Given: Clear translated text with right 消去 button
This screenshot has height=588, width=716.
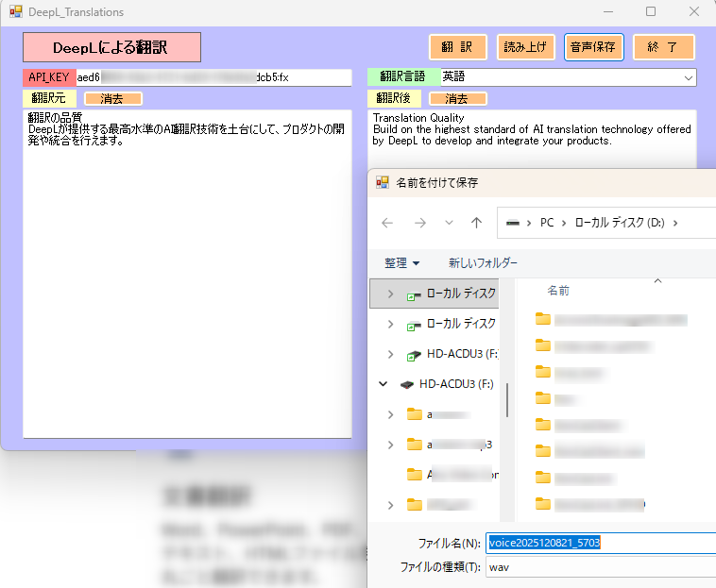Looking at the screenshot, I should 457,98.
